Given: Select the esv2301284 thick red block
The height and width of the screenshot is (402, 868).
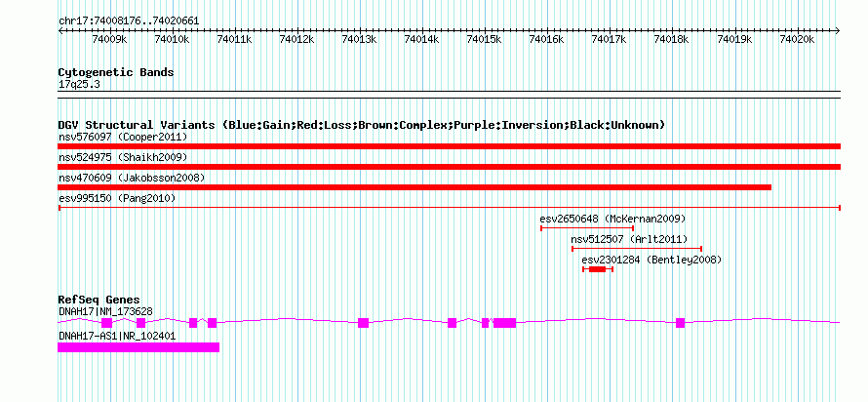Looking at the screenshot, I should click(x=597, y=269).
